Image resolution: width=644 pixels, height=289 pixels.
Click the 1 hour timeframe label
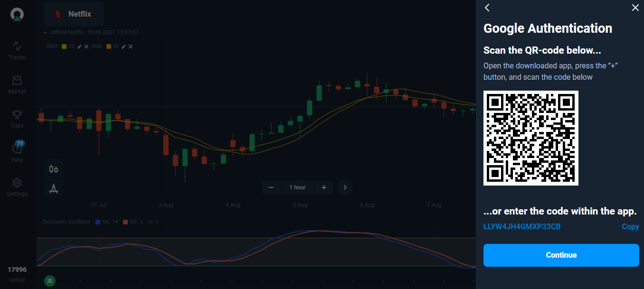298,187
